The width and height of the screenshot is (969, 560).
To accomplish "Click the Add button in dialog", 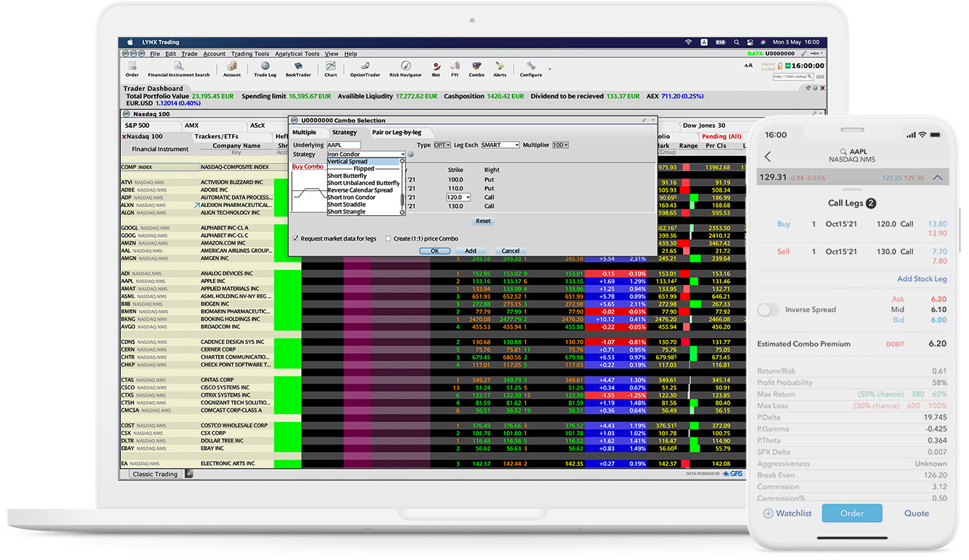I will 471,251.
